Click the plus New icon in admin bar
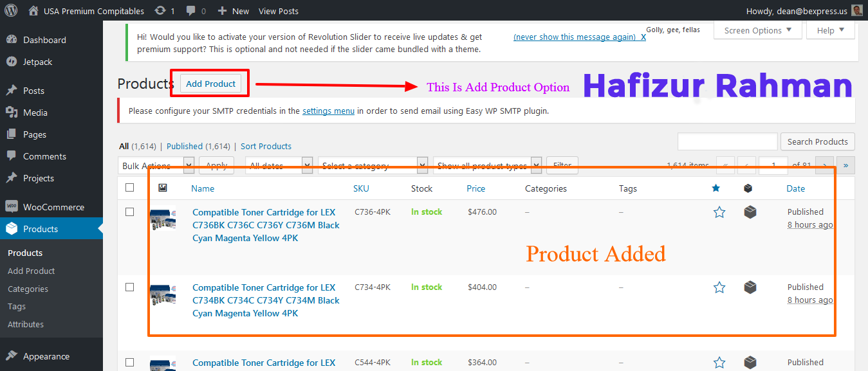 [x=223, y=11]
